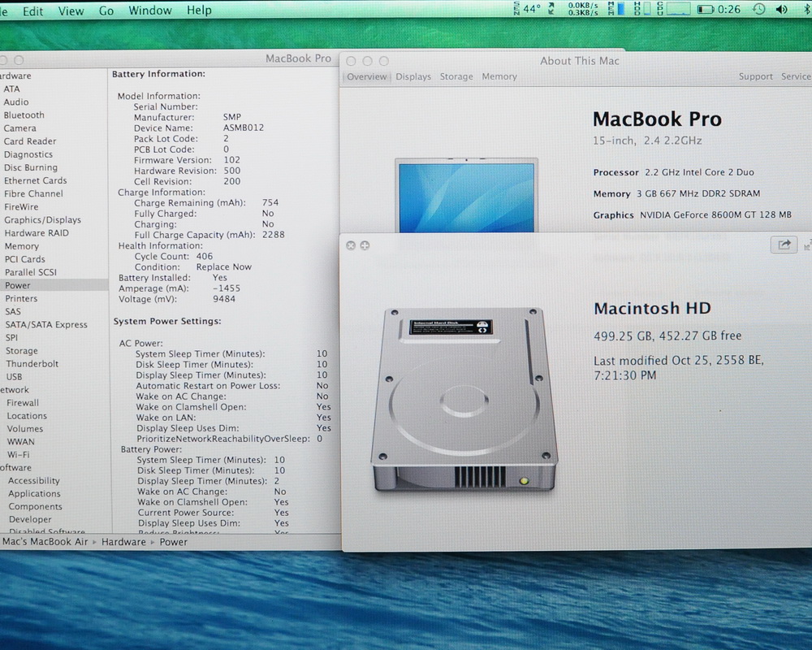Select Audio in the Hardware list
Screen dimensions: 812x650
click(x=16, y=102)
